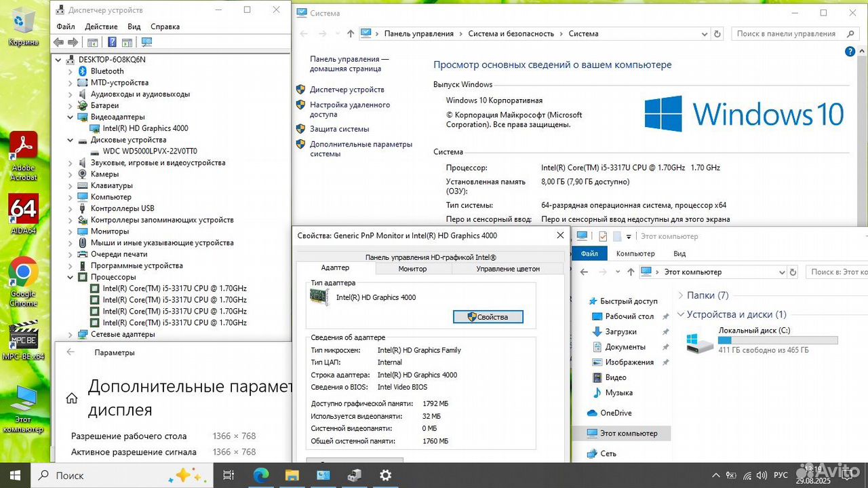Click the Back arrow in Device Manager toolbar
The height and width of the screenshot is (488, 868).
coord(58,42)
